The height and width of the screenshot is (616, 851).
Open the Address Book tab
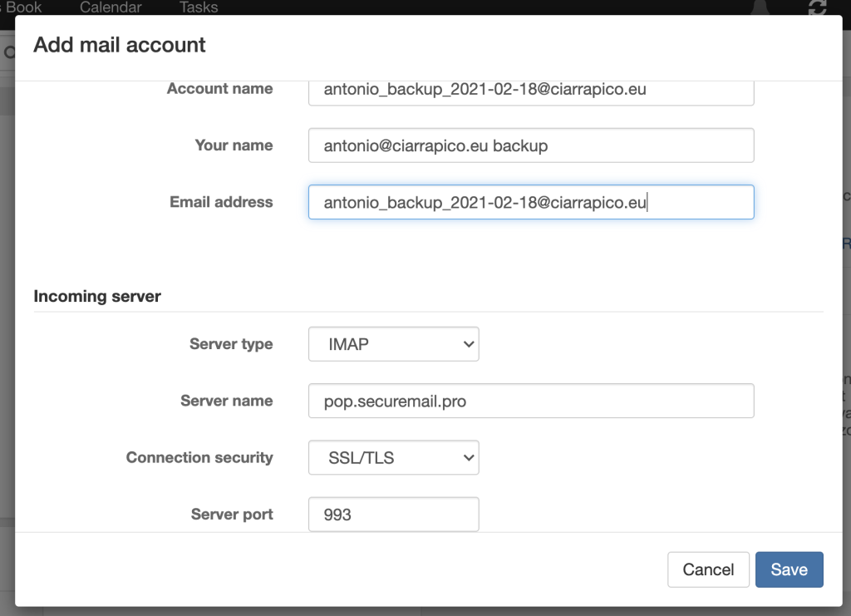point(23,7)
